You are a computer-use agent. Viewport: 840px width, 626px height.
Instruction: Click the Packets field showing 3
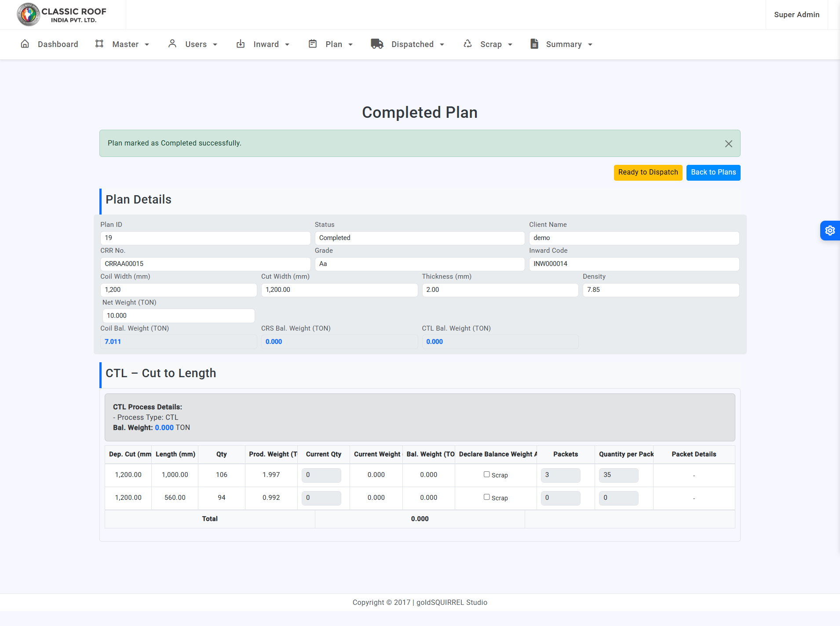click(x=560, y=475)
